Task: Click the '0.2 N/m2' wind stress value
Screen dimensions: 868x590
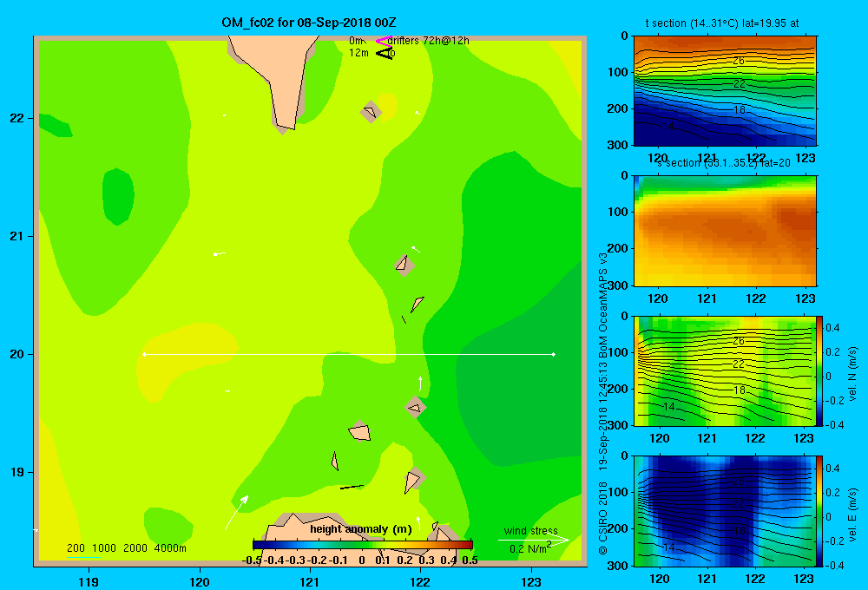Action: point(530,548)
